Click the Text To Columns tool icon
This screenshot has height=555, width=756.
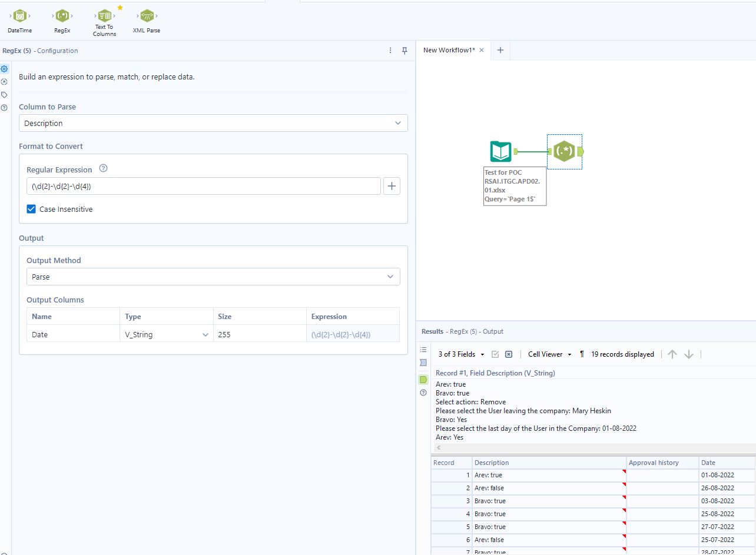tap(104, 16)
